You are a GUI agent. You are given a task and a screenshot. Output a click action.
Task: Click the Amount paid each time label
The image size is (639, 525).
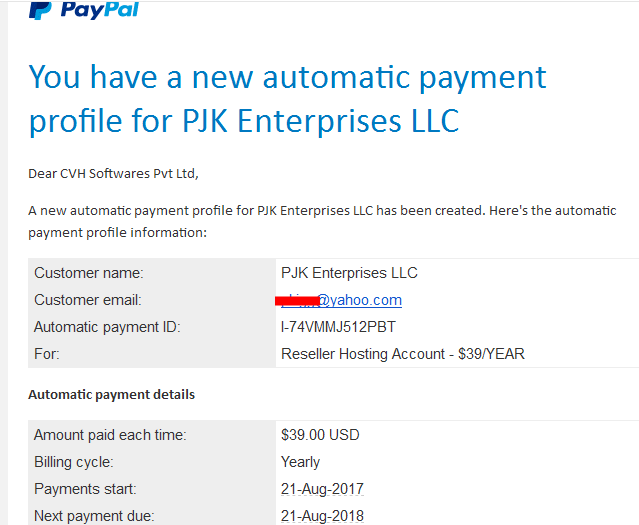click(x=110, y=435)
